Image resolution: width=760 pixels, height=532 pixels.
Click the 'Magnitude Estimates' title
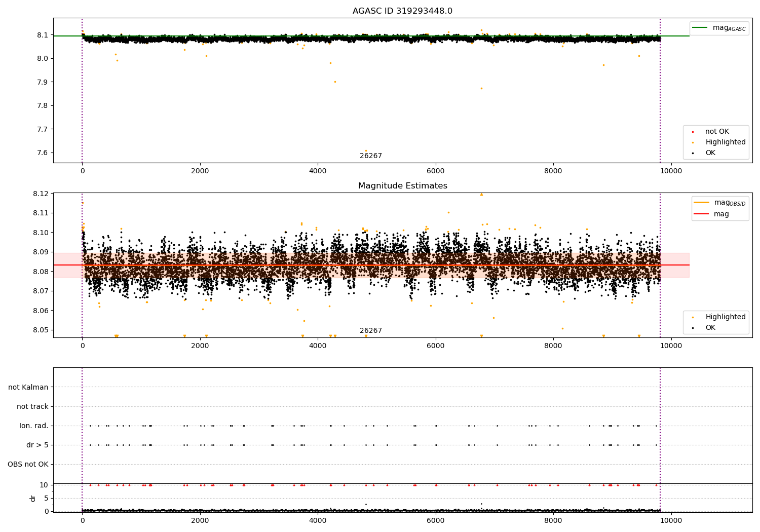(x=403, y=186)
